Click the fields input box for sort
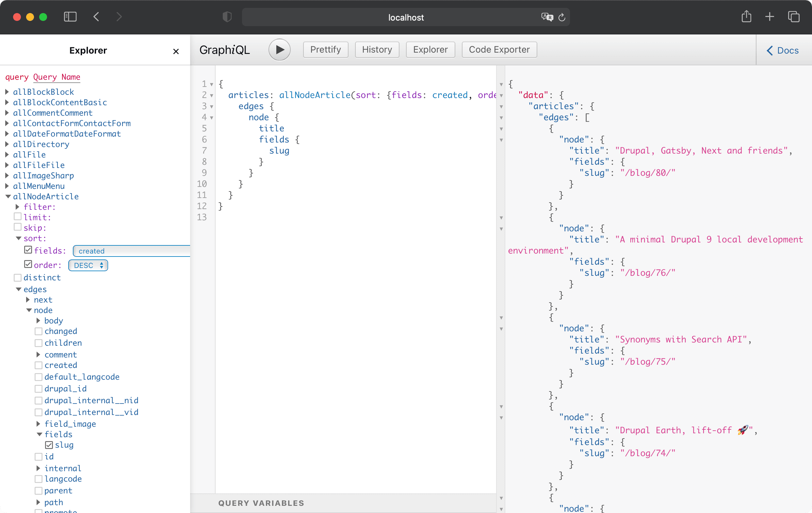812x513 pixels. 132,251
